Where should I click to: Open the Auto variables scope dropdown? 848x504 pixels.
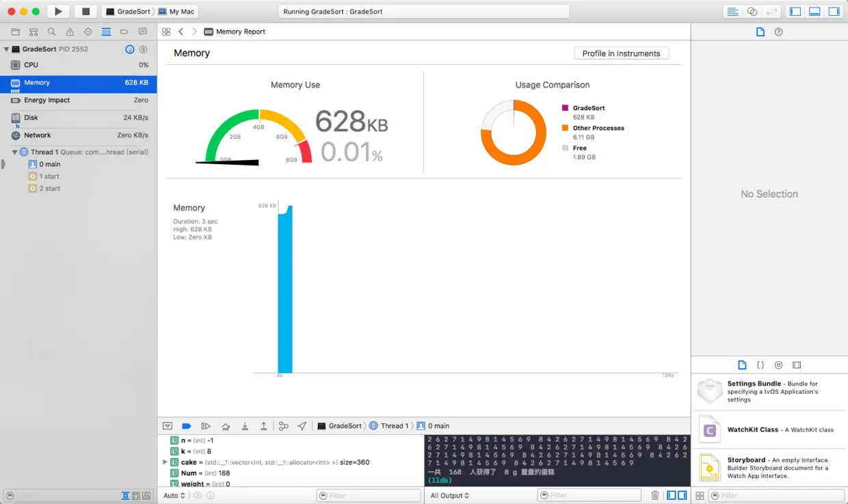(x=174, y=496)
